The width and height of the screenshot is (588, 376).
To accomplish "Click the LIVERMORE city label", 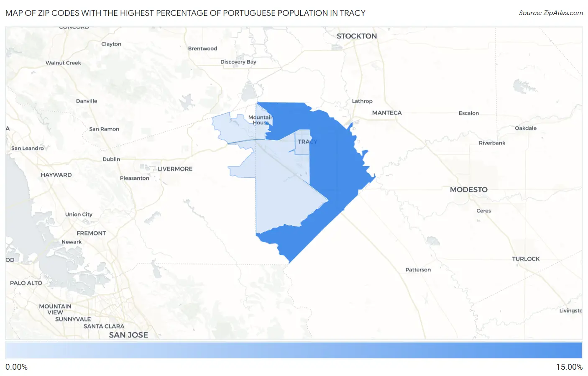I will click(175, 169).
